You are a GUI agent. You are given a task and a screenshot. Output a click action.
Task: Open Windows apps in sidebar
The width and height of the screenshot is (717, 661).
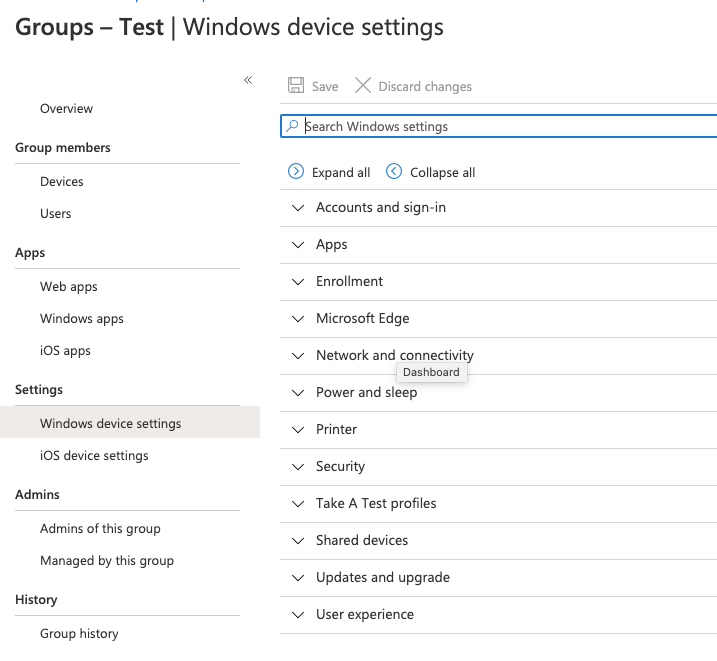[82, 318]
